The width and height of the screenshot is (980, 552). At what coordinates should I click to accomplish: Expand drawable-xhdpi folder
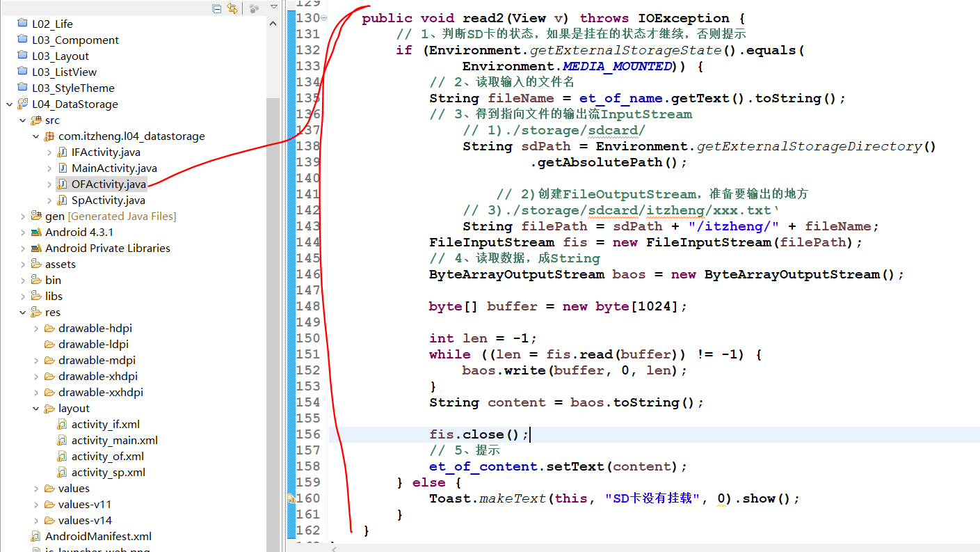pos(36,376)
